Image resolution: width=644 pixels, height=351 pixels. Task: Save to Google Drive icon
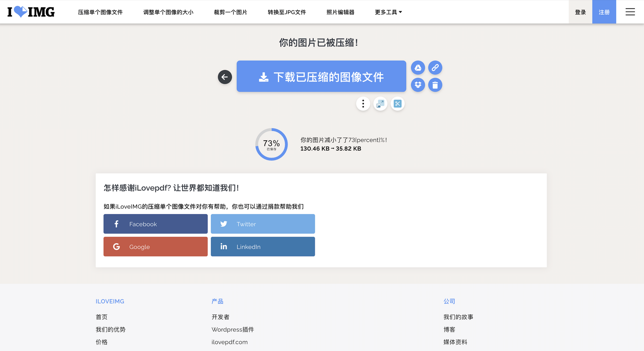click(x=418, y=68)
